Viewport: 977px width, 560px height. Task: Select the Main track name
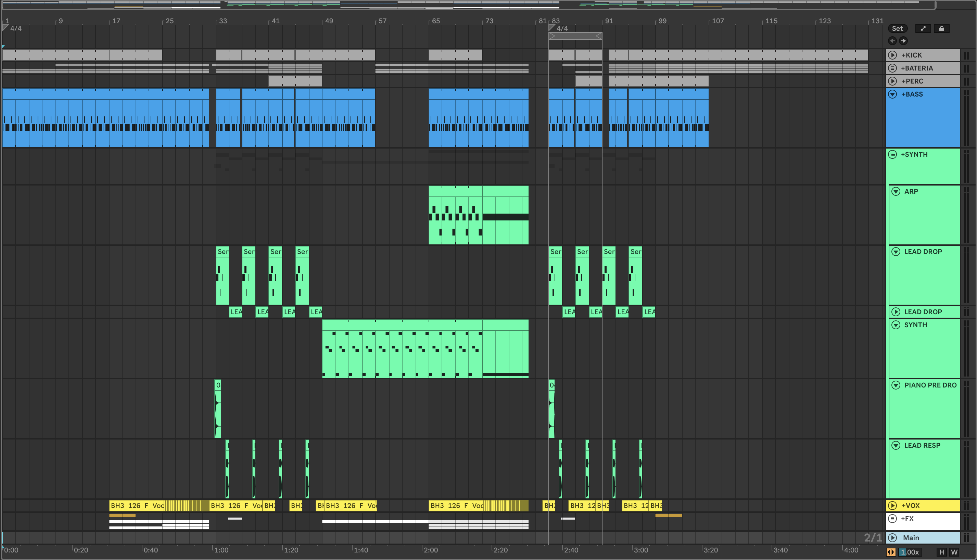click(911, 537)
